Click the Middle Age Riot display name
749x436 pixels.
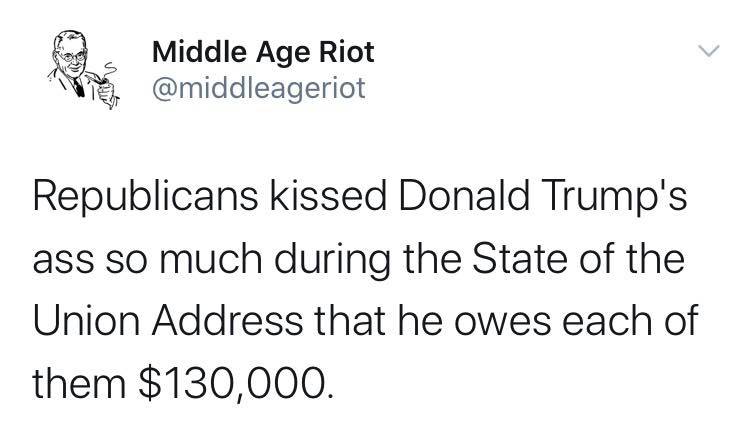point(264,50)
